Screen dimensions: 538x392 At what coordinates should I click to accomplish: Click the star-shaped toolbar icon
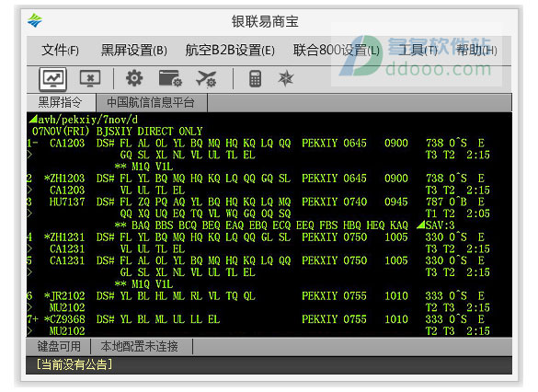(x=285, y=78)
